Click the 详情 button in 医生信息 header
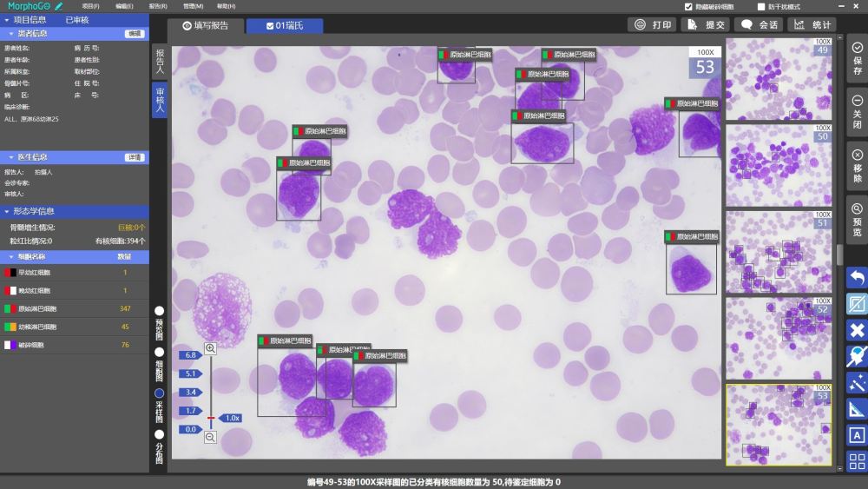The image size is (868, 489). click(x=135, y=157)
